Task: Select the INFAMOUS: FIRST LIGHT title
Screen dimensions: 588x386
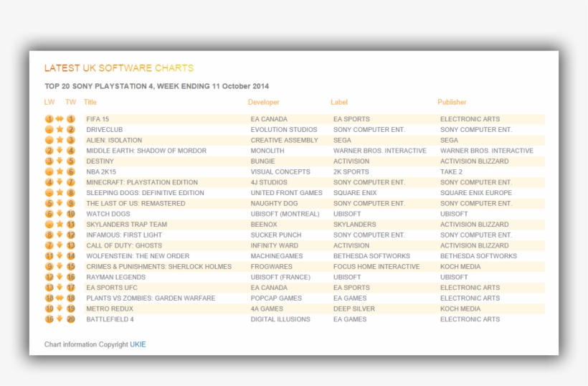Action: coord(124,235)
